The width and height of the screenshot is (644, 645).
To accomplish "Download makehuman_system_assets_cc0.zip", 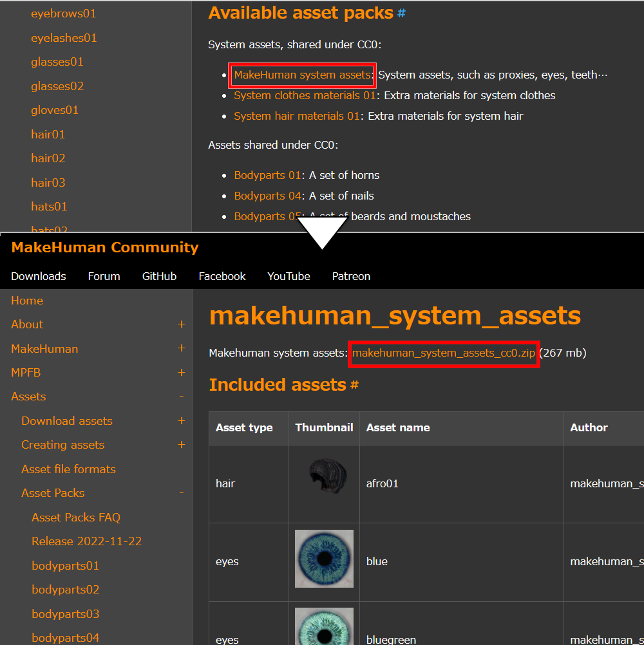I will (x=444, y=353).
